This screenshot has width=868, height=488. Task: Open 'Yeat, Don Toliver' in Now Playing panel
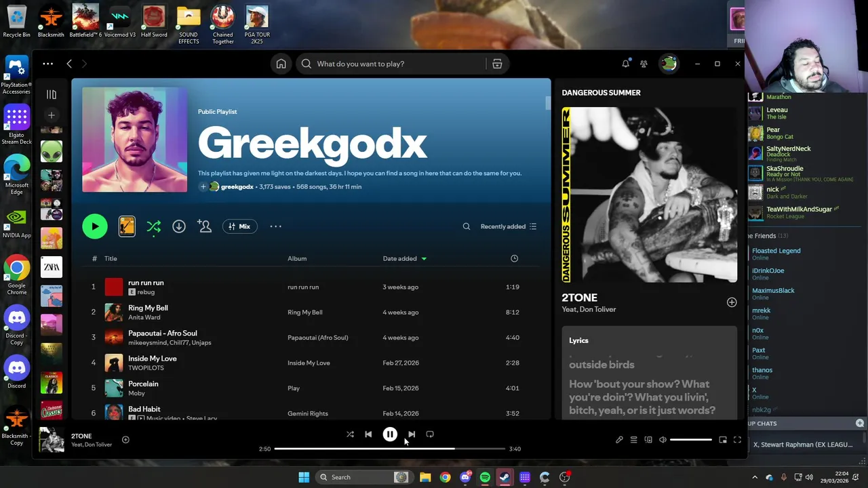tap(589, 309)
